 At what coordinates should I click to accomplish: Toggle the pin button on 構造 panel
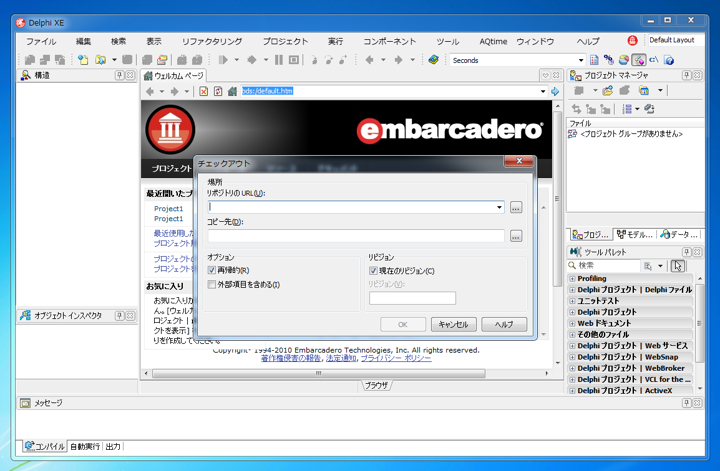click(119, 75)
